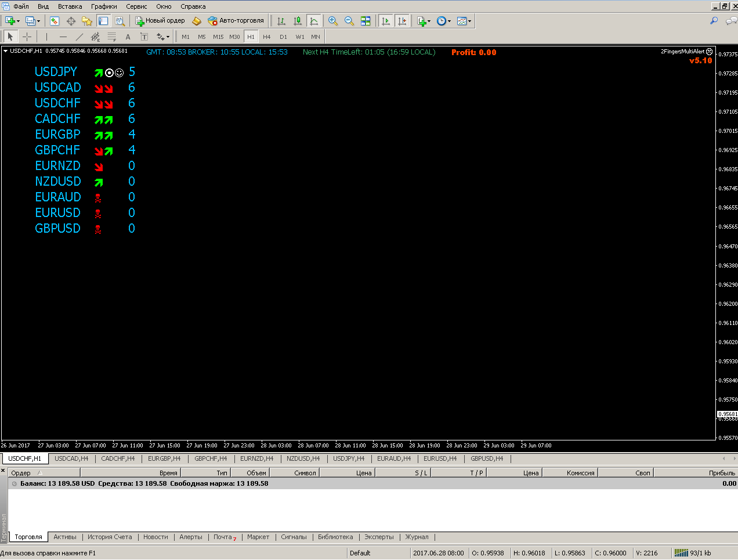Toggle Chart Shift button
The height and width of the screenshot is (560, 738).
click(x=402, y=21)
